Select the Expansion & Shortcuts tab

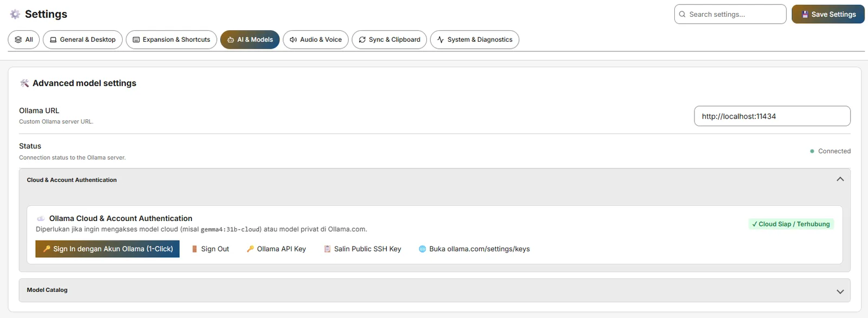point(171,40)
